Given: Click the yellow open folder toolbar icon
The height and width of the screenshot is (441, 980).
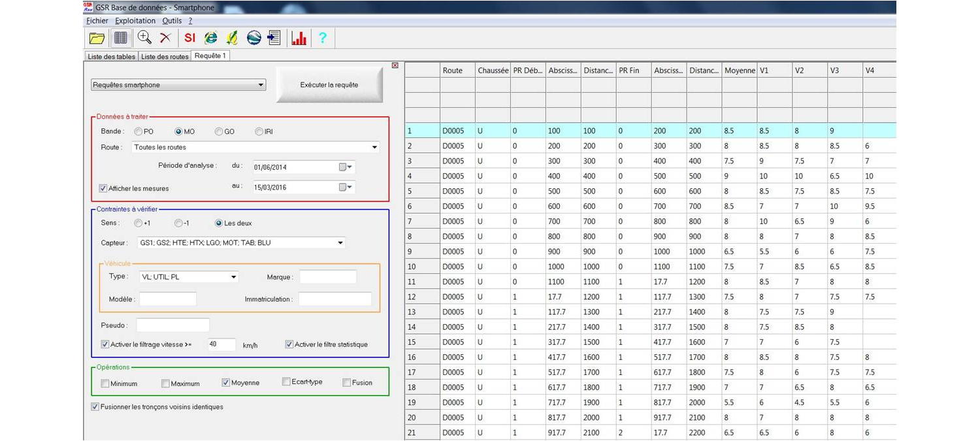Looking at the screenshot, I should 97,39.
